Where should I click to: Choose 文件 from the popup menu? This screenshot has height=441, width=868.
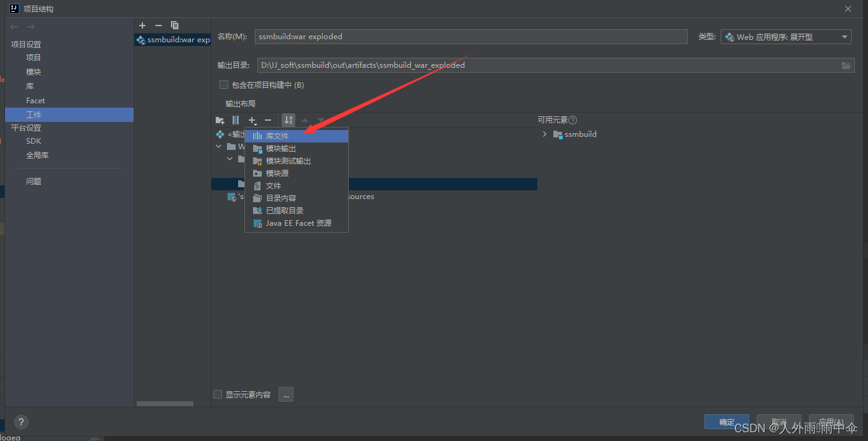click(297, 186)
